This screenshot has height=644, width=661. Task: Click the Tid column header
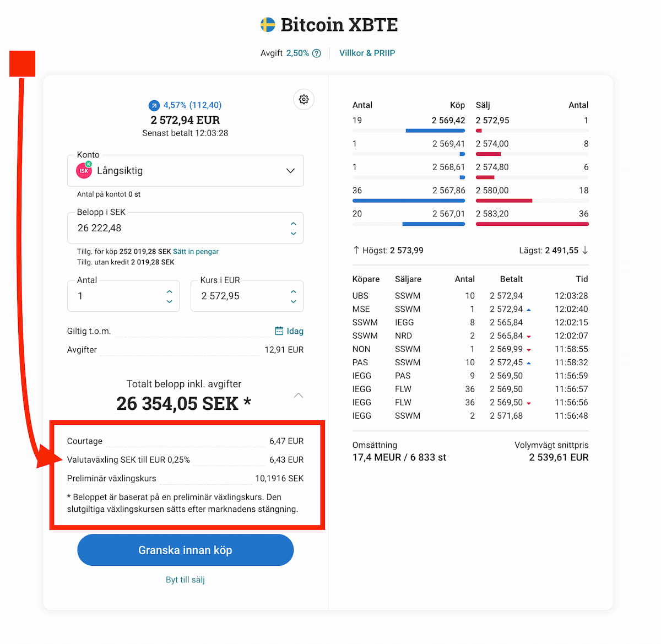click(582, 279)
